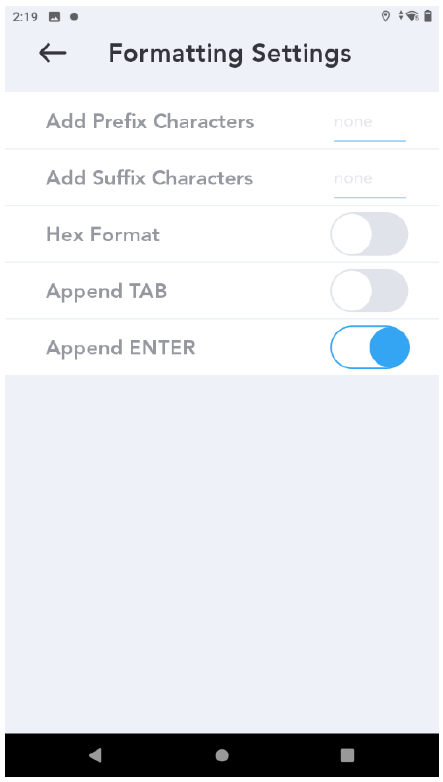The width and height of the screenshot is (443, 782).
Task: Tap the Android back navigation button
Action: tap(95, 755)
